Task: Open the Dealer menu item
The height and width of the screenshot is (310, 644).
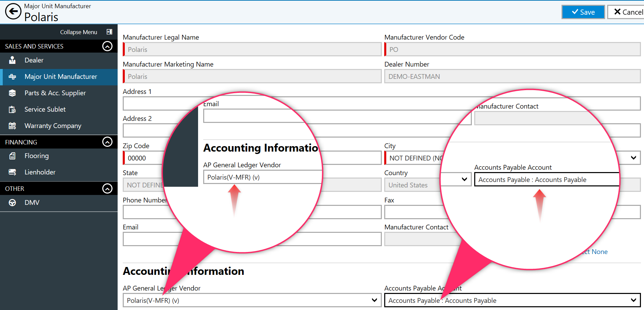Action: coord(59,60)
